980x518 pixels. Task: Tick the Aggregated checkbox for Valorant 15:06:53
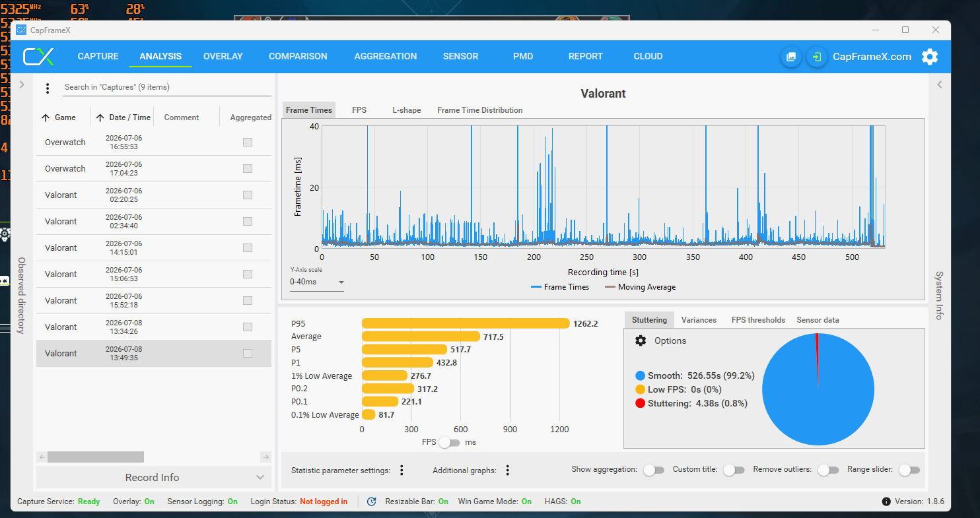click(248, 274)
